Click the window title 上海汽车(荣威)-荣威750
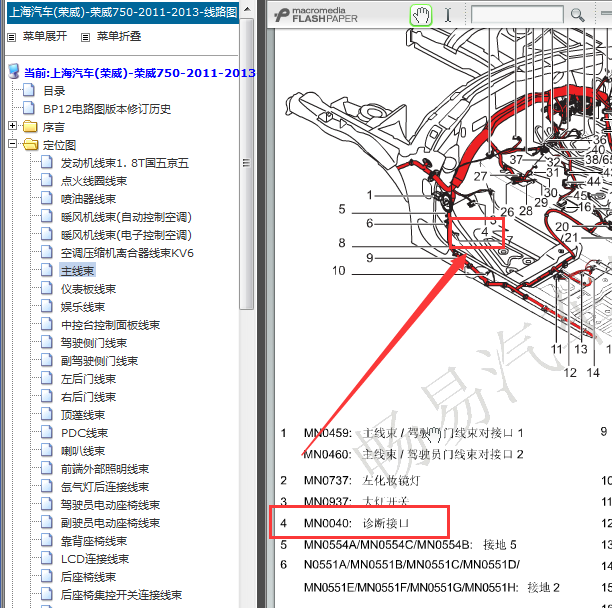Viewport: 612px width, 608px height. [123, 12]
